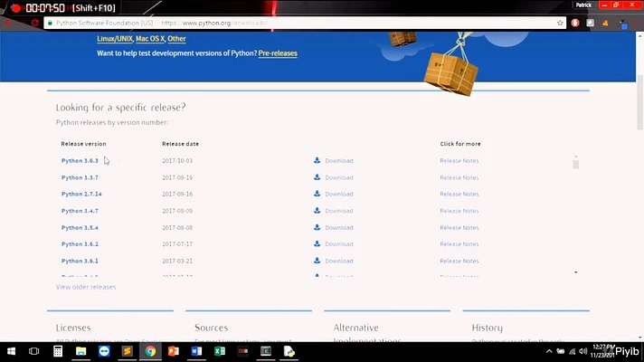
Task: Click the History section heading
Action: (x=488, y=328)
